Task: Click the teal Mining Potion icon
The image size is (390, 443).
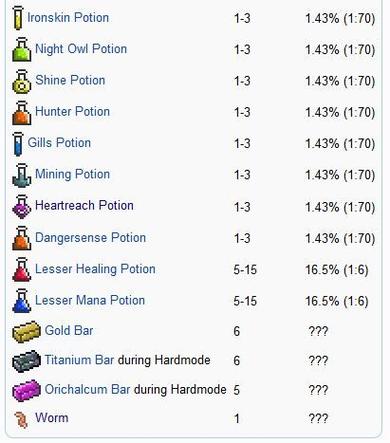Action: [22, 175]
